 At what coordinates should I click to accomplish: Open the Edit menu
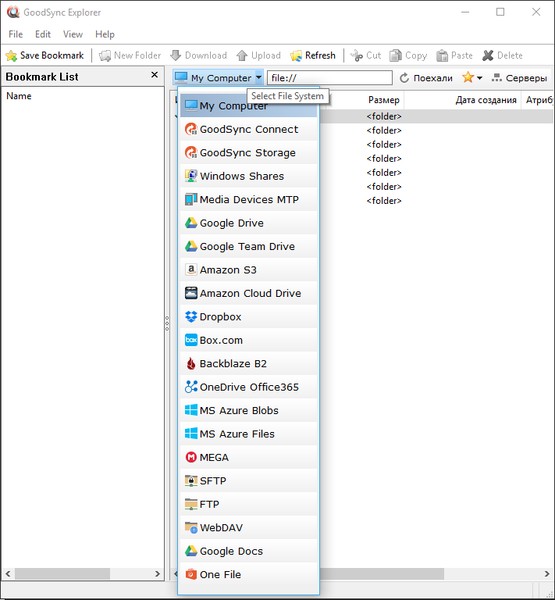coord(43,34)
